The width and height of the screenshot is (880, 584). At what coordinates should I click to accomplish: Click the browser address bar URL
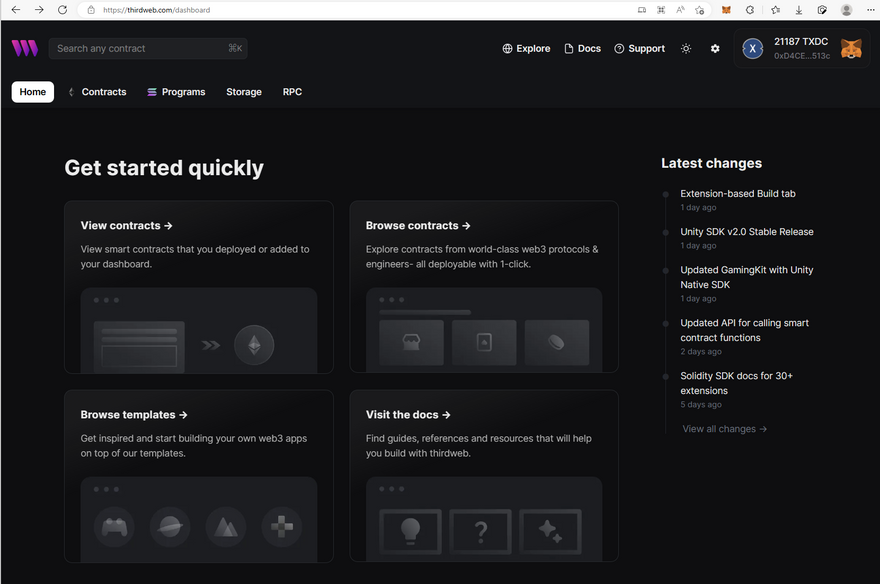pyautogui.click(x=157, y=10)
